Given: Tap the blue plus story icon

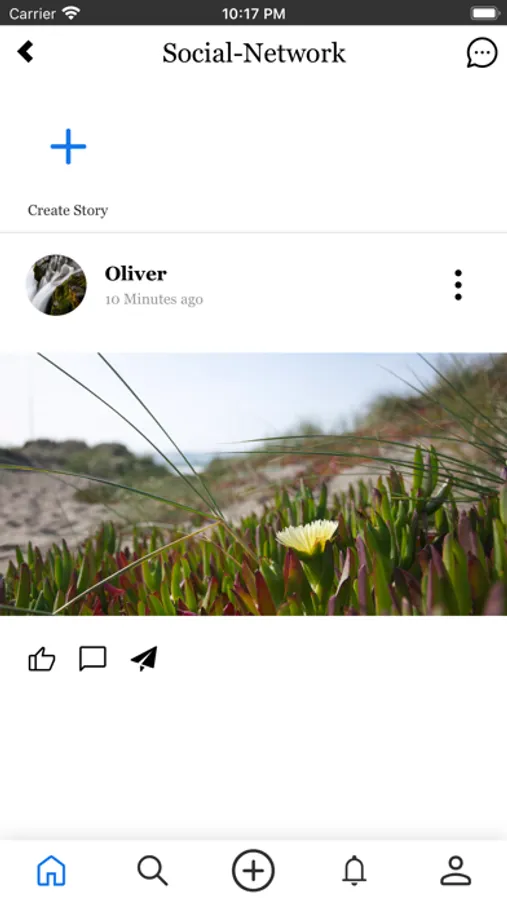Looking at the screenshot, I should pos(68,146).
